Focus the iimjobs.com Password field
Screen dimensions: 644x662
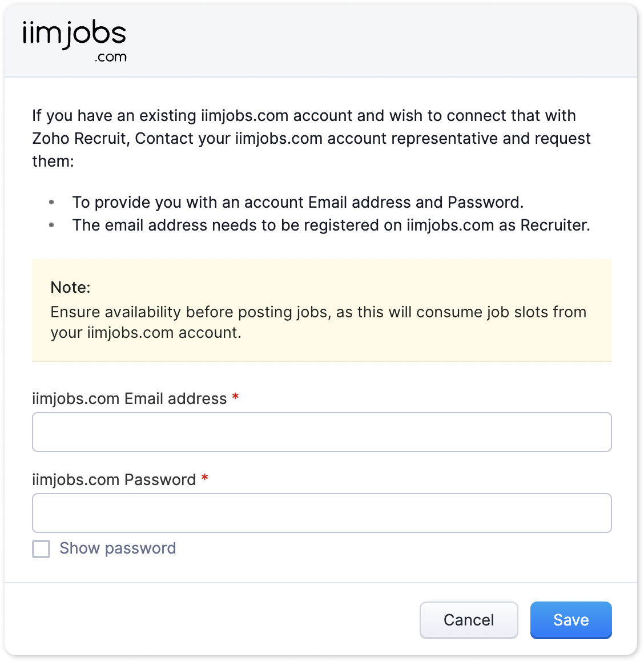click(x=321, y=513)
